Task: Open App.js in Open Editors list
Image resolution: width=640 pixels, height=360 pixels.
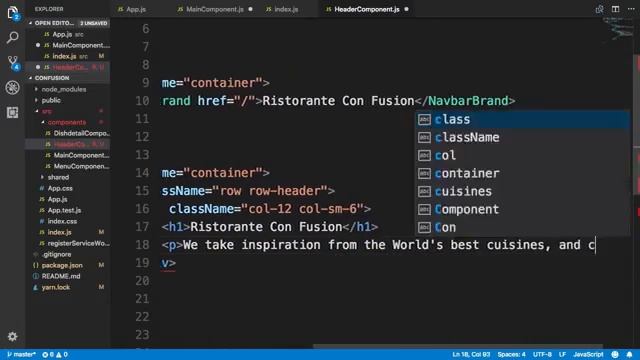Action: click(x=68, y=34)
